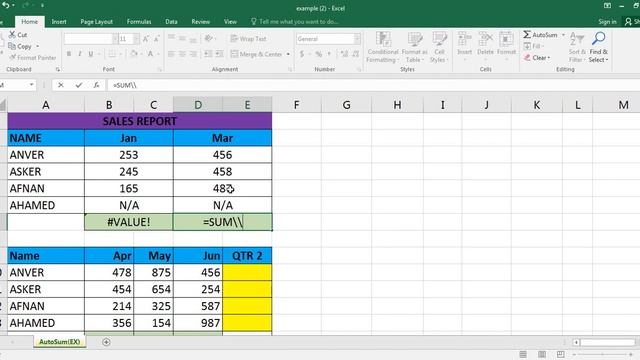Image resolution: width=640 pixels, height=360 pixels.
Task: Click the Insert Function fx icon
Action: pyautogui.click(x=96, y=85)
